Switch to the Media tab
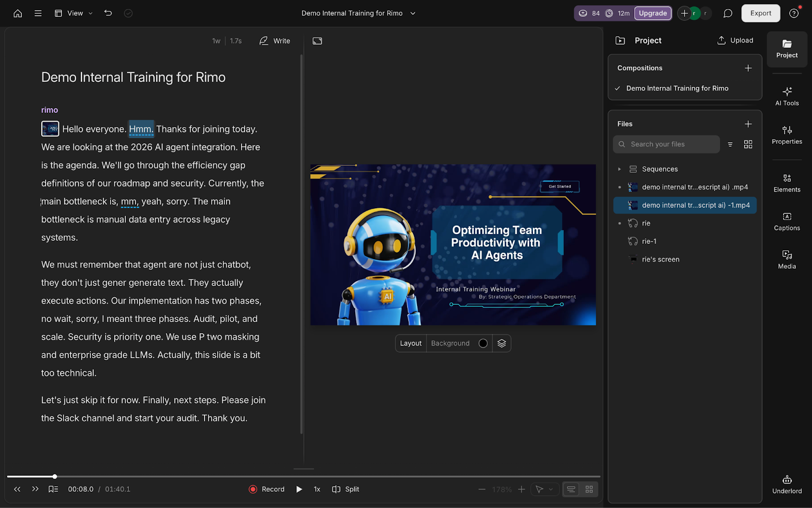The image size is (812, 508). 787,260
